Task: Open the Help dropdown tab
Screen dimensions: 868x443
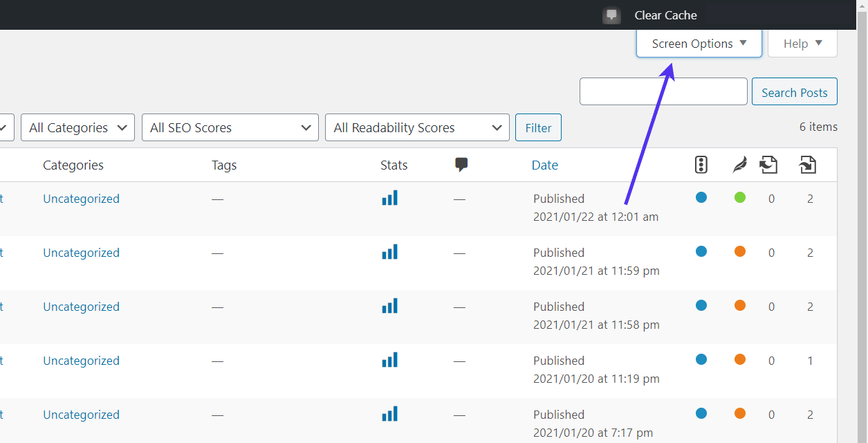Action: point(802,44)
